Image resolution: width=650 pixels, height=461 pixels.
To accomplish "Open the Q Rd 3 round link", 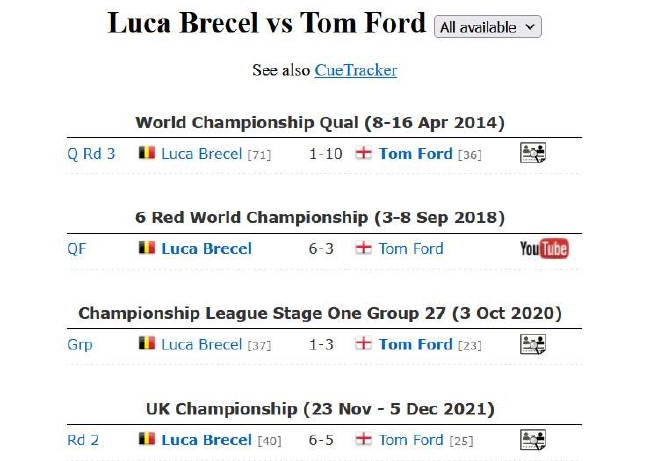I will [x=91, y=154].
